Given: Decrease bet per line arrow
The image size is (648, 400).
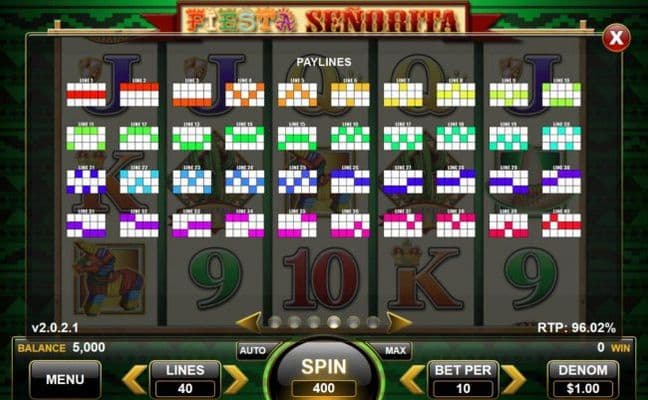Looking at the screenshot, I should (412, 379).
